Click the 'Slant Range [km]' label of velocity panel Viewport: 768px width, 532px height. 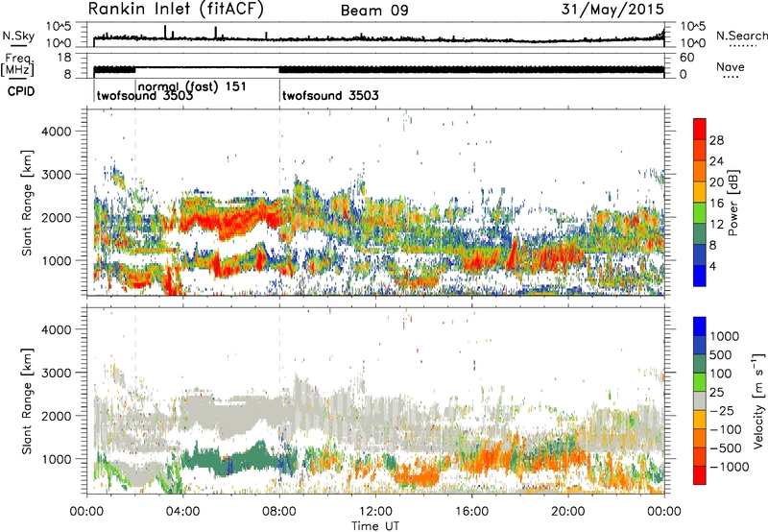coord(28,401)
